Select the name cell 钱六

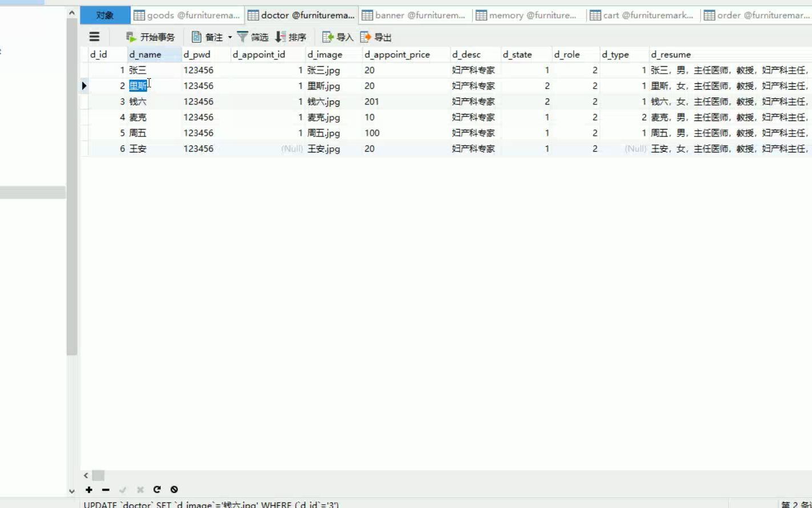pos(154,102)
